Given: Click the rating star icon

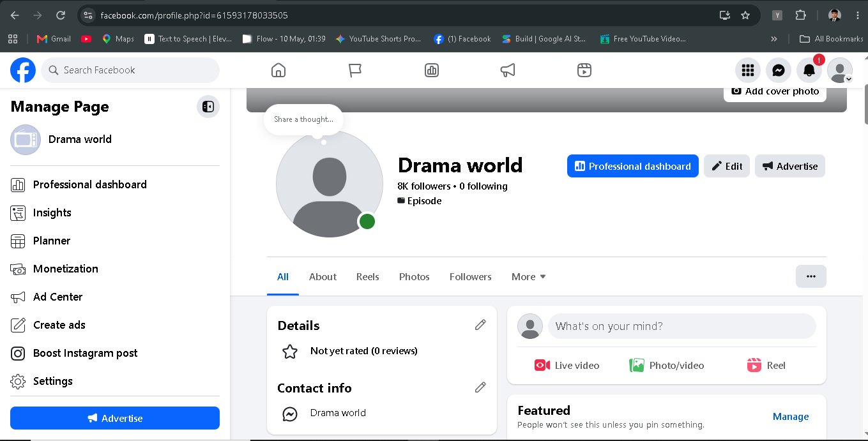Looking at the screenshot, I should [x=290, y=351].
